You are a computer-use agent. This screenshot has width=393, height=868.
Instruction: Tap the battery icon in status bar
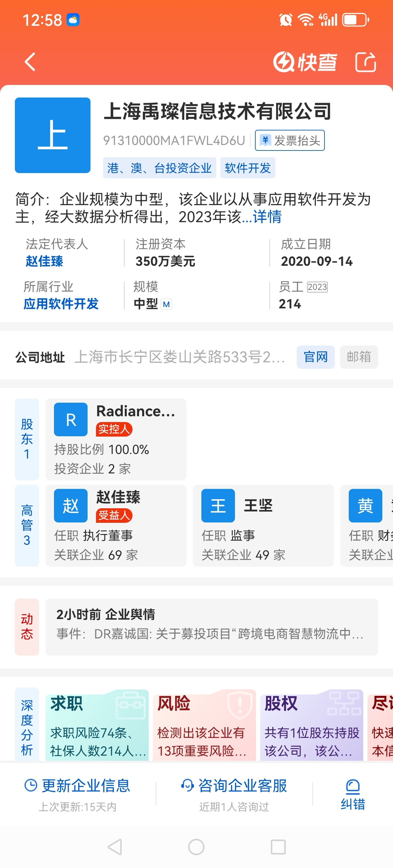356,20
